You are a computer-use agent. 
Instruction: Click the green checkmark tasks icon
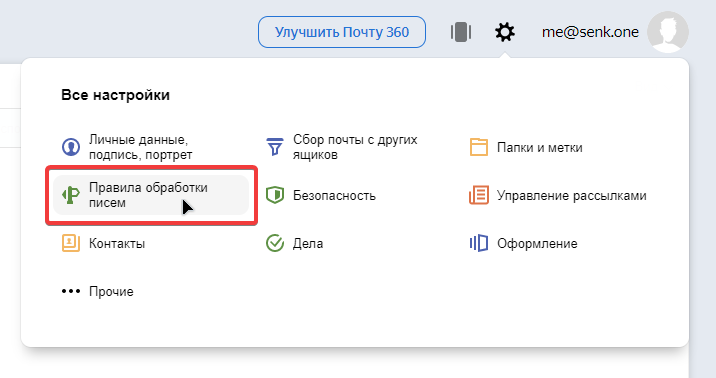coord(275,243)
